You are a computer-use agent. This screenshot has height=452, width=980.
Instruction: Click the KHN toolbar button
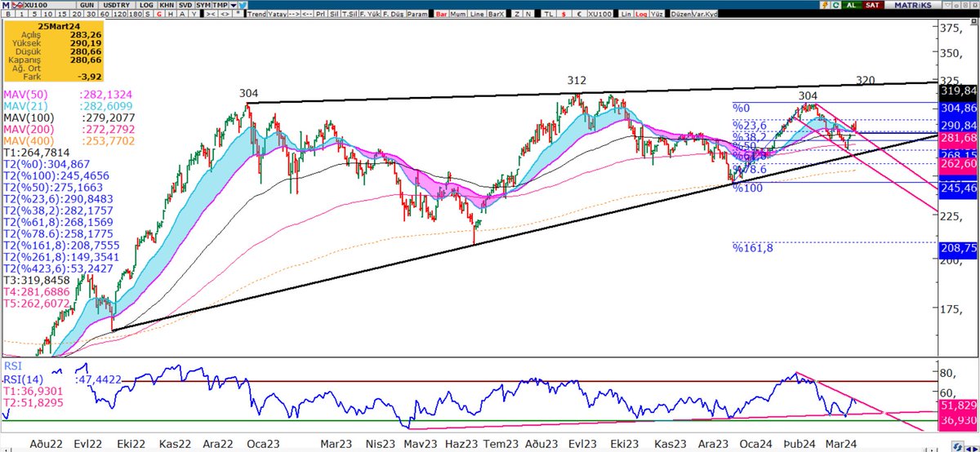(167, 5)
